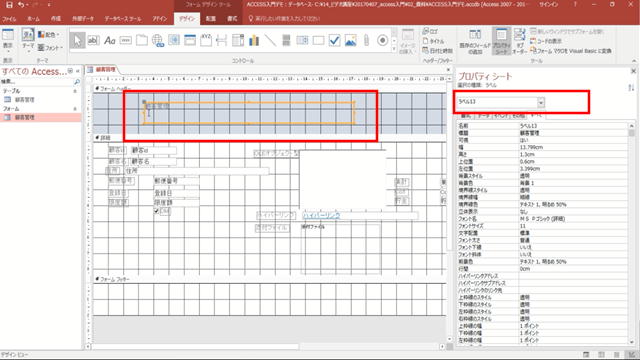Switch to the 配置 ribbon tab
This screenshot has height=360, width=640.
click(211, 19)
